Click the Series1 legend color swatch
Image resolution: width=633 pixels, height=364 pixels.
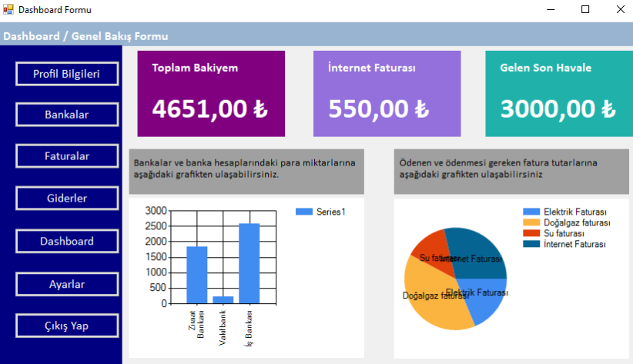[x=304, y=212]
